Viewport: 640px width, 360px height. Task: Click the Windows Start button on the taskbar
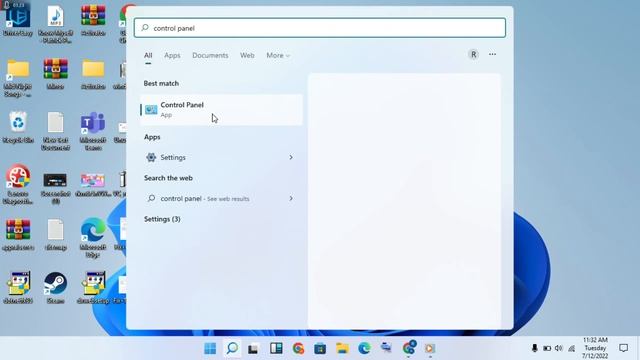pos(210,348)
